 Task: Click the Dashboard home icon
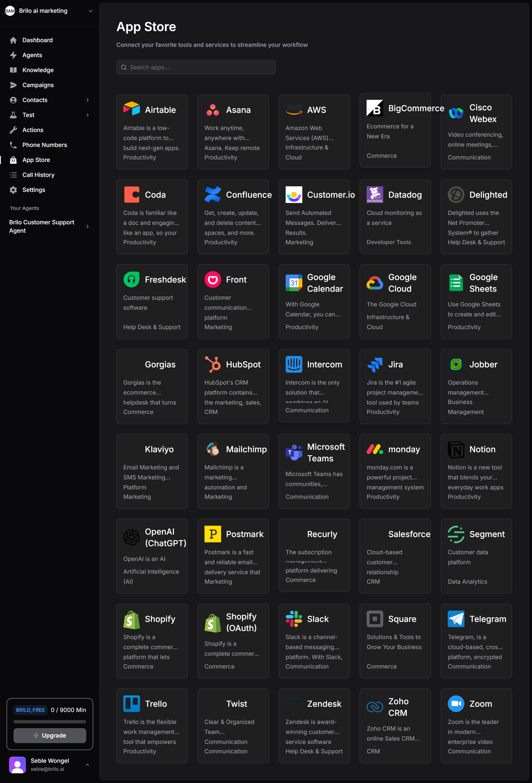[x=13, y=40]
